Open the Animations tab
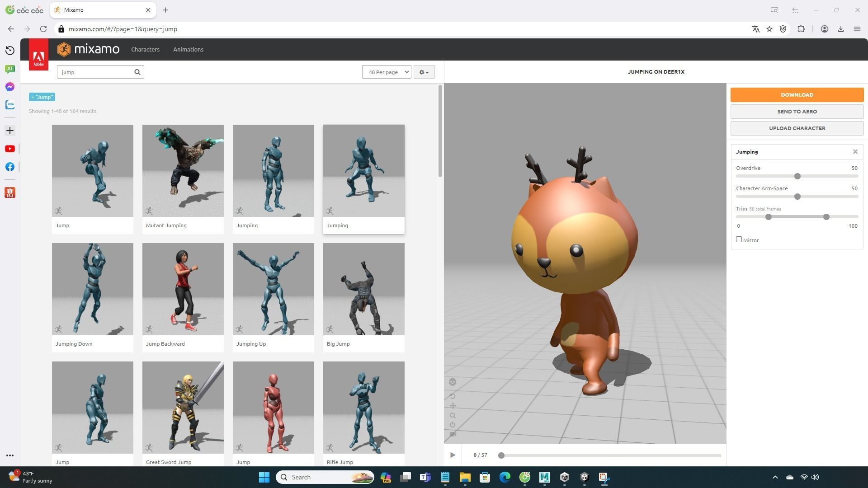The image size is (868, 488). click(188, 49)
